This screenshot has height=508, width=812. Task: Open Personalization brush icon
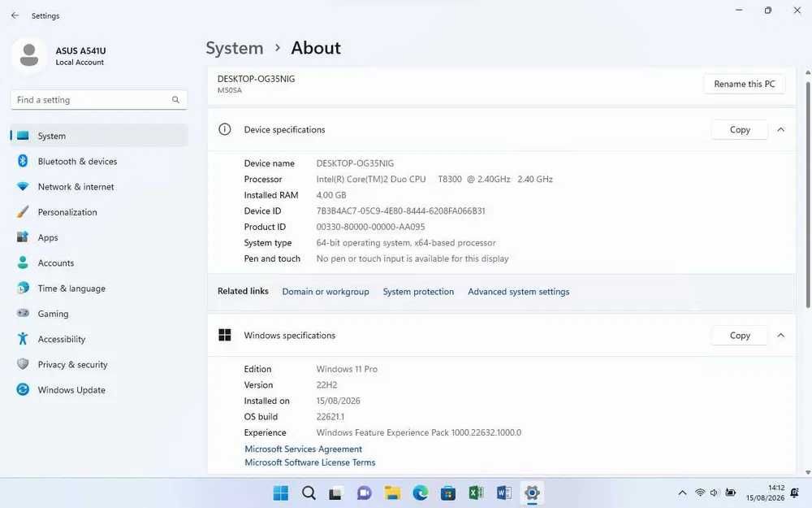pyautogui.click(x=23, y=211)
